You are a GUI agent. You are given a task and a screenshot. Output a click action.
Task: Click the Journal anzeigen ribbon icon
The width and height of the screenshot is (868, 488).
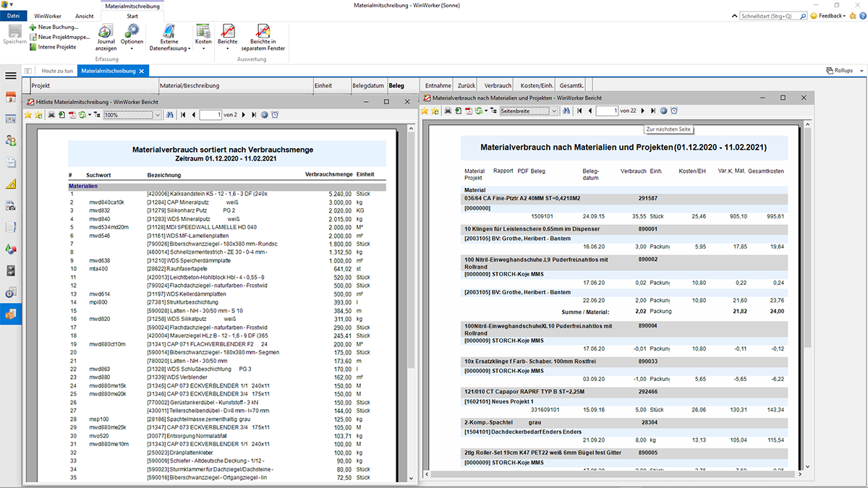pyautogui.click(x=106, y=35)
